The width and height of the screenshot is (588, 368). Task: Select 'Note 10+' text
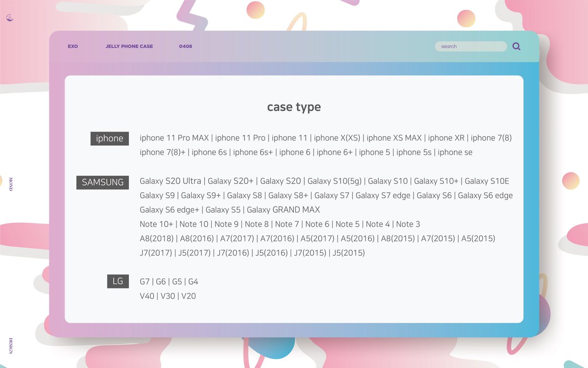pyautogui.click(x=156, y=224)
